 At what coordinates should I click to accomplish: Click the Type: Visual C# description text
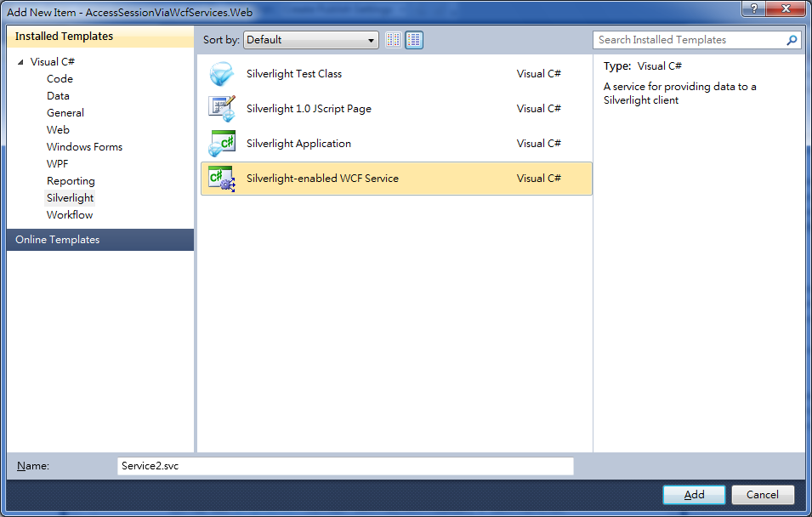click(642, 66)
